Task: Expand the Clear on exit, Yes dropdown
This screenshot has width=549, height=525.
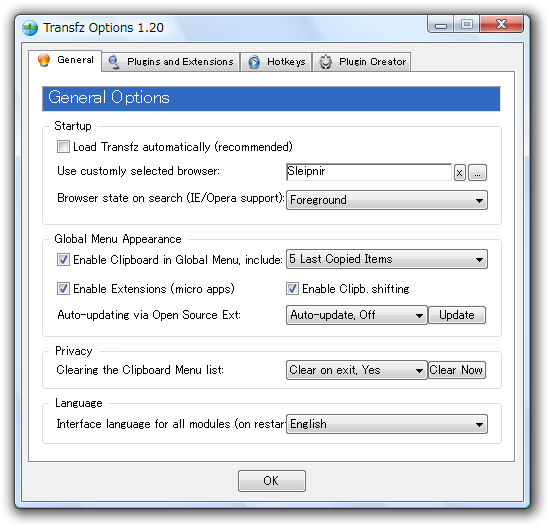Action: click(x=357, y=370)
